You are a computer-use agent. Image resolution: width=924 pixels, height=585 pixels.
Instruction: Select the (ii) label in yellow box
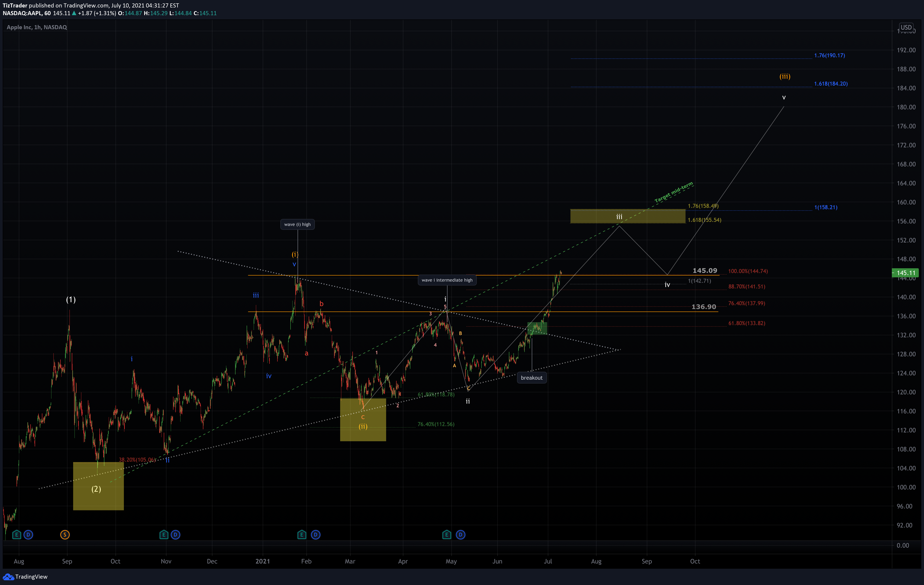tap(363, 427)
